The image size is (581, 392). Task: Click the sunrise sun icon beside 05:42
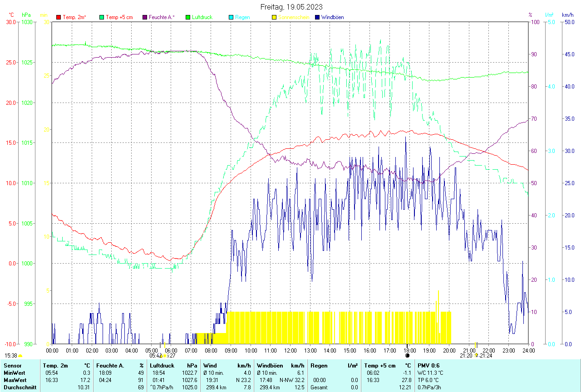tap(164, 356)
